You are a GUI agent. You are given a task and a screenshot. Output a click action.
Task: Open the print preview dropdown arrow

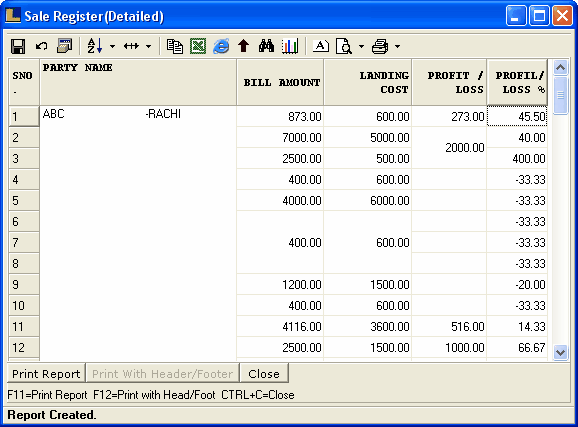(361, 46)
